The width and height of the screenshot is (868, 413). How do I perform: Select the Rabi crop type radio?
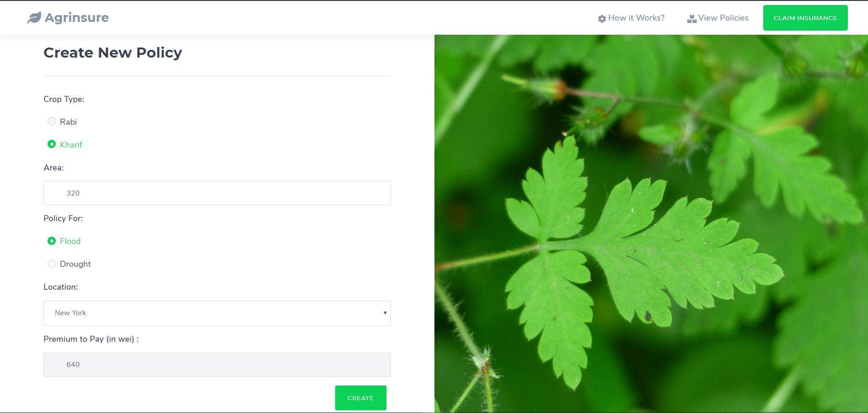(52, 121)
